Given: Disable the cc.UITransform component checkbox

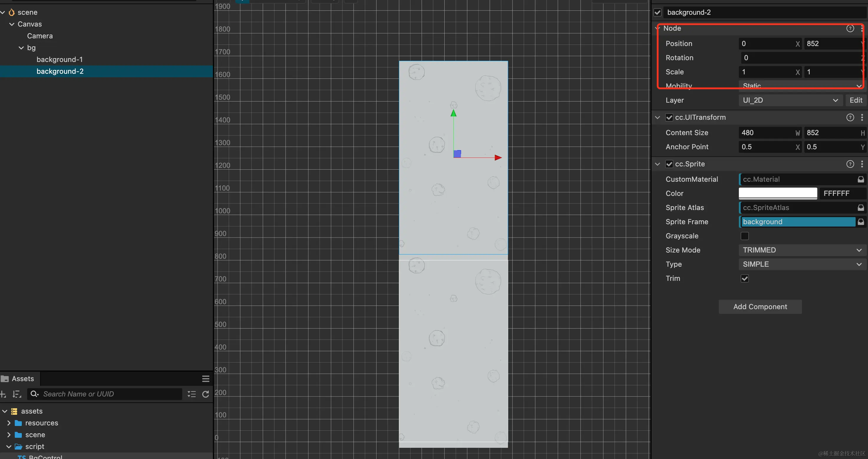Looking at the screenshot, I should pos(669,117).
